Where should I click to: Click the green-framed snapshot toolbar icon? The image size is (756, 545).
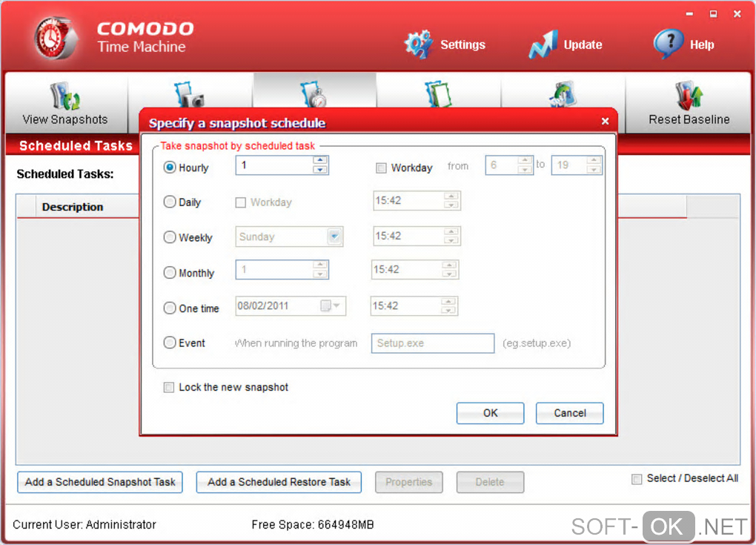[438, 94]
